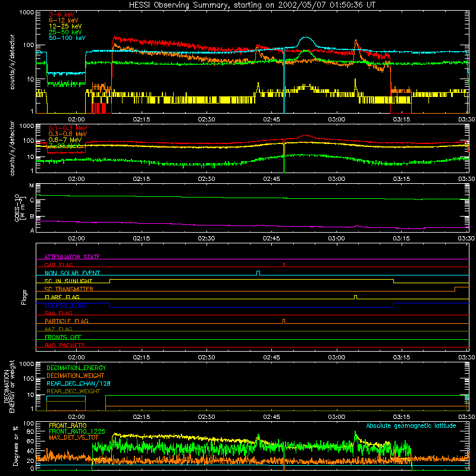Click the FLARE_FLAG label
Viewport: 476px width, 476px height.
point(62,297)
